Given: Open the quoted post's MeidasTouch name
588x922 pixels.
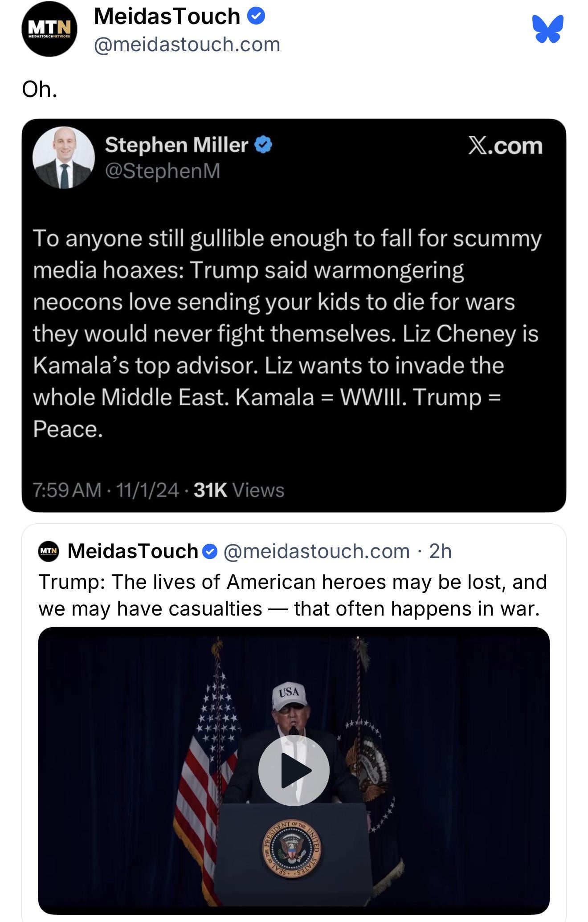Looking at the screenshot, I should pos(133,551).
